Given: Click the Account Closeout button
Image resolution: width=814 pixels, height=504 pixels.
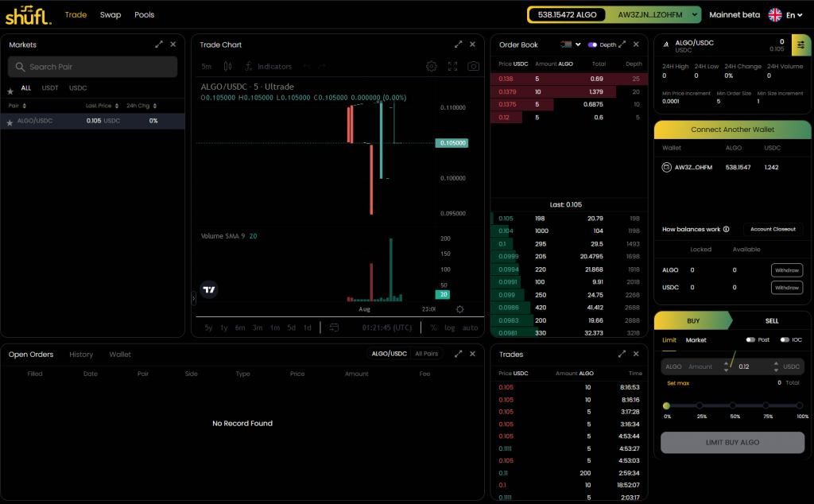Looking at the screenshot, I should tap(773, 229).
